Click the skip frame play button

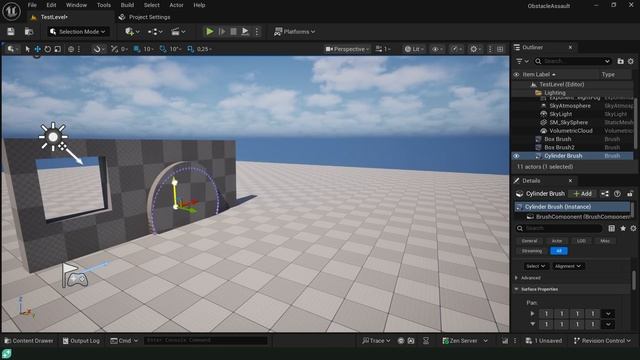coord(222,31)
